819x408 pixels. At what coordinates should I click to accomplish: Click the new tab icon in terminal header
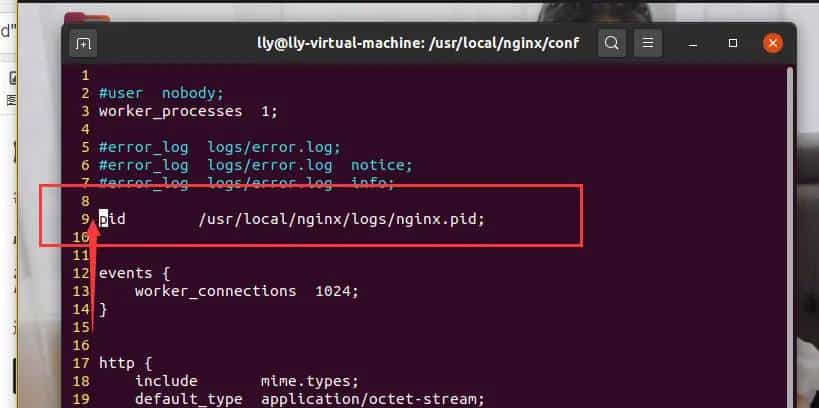click(83, 44)
